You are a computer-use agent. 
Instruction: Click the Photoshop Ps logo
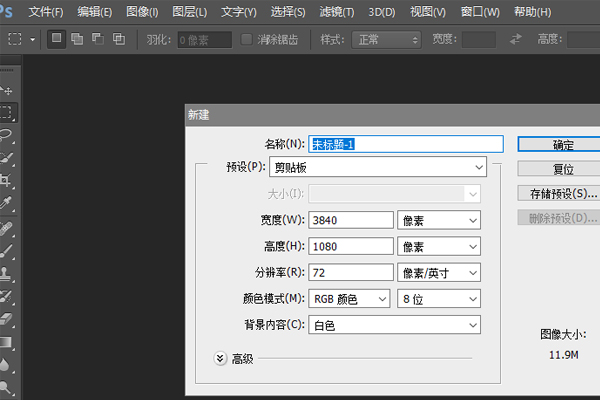tap(6, 11)
